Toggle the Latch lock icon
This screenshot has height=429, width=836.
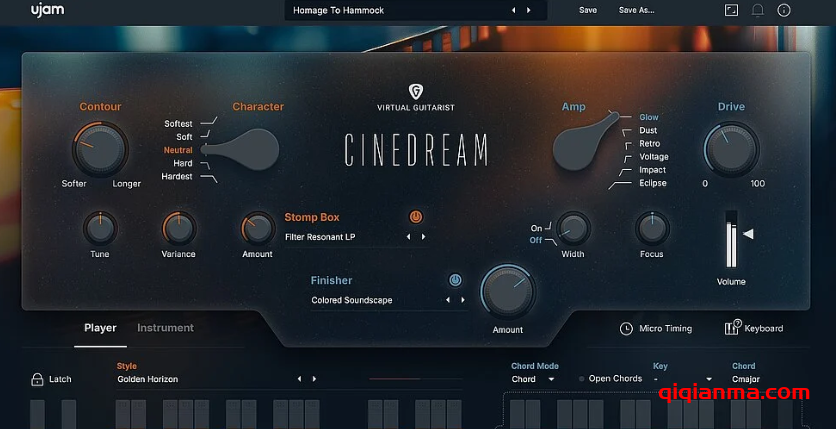pyautogui.click(x=37, y=379)
